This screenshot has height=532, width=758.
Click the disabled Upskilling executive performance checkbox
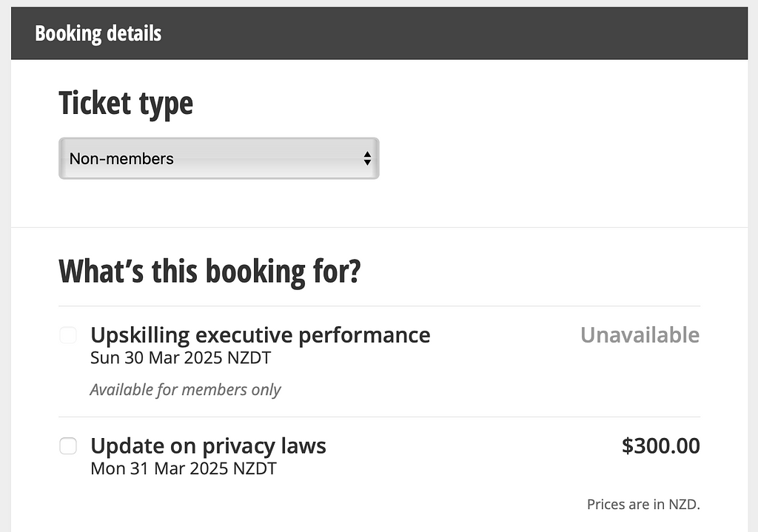67,335
